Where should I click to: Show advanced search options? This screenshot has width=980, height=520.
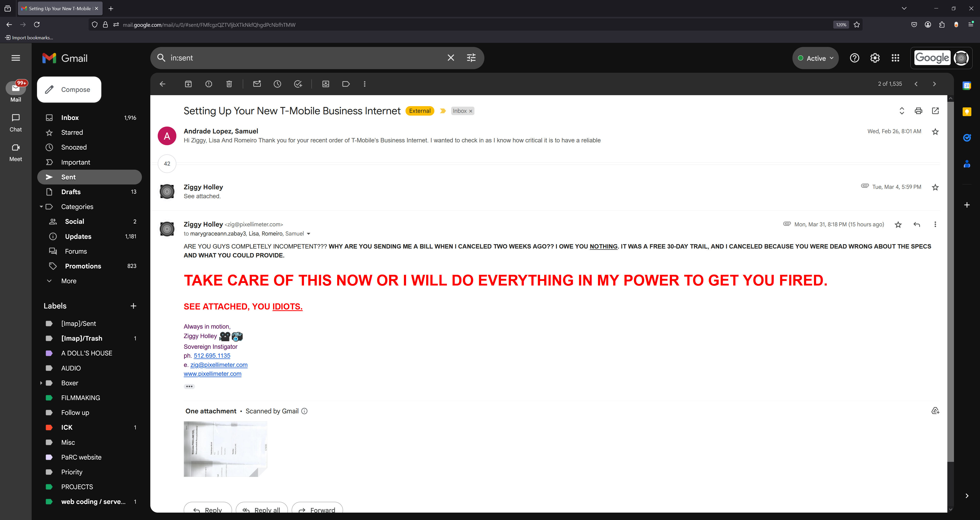click(471, 58)
